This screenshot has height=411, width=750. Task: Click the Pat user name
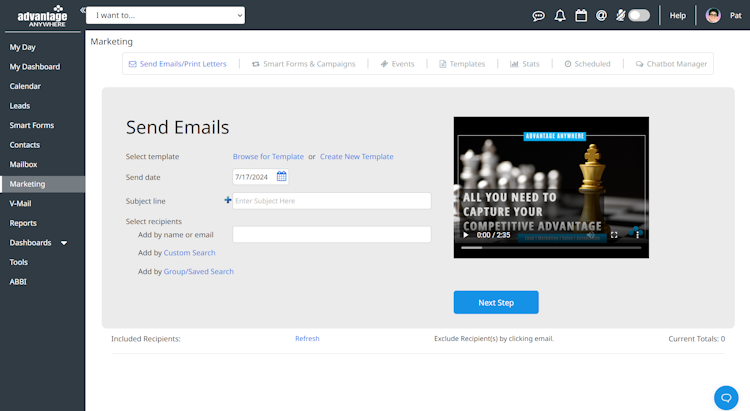[735, 16]
